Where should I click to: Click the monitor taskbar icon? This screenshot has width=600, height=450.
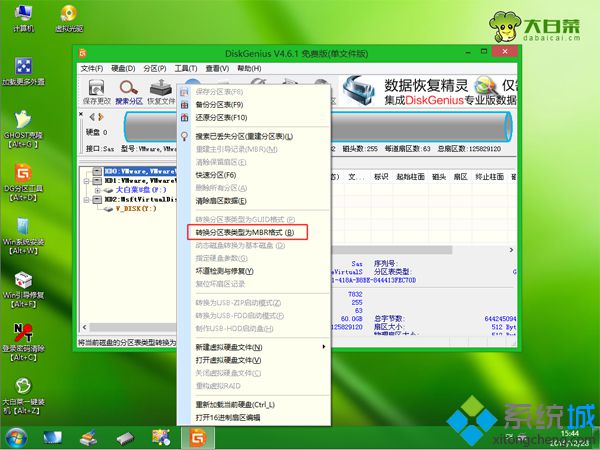(x=52, y=438)
